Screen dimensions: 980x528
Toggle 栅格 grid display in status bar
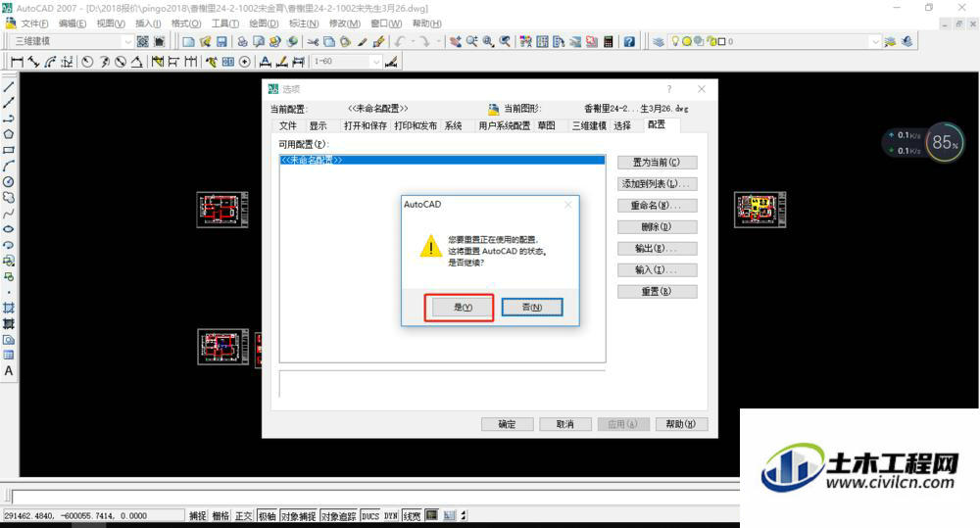(220, 516)
